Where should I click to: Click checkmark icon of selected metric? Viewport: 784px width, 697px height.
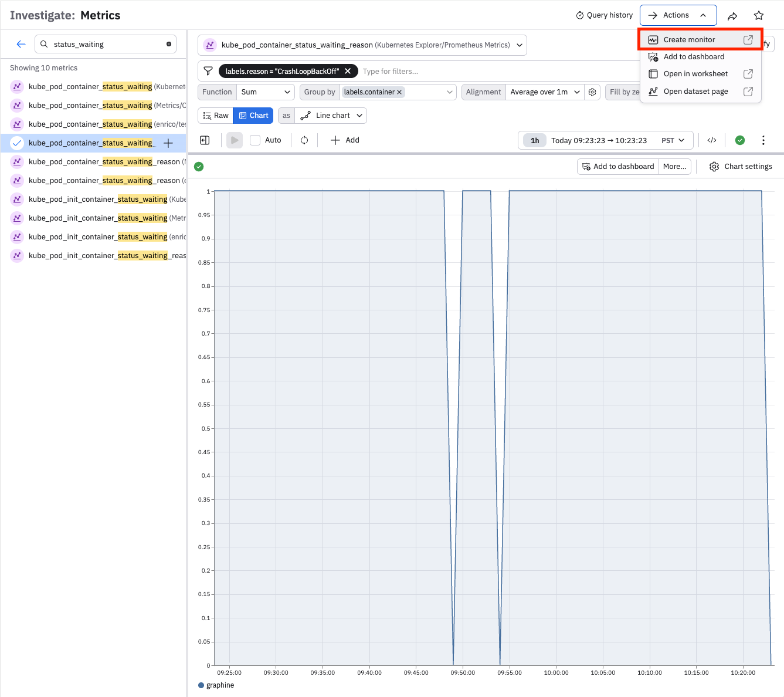[17, 143]
